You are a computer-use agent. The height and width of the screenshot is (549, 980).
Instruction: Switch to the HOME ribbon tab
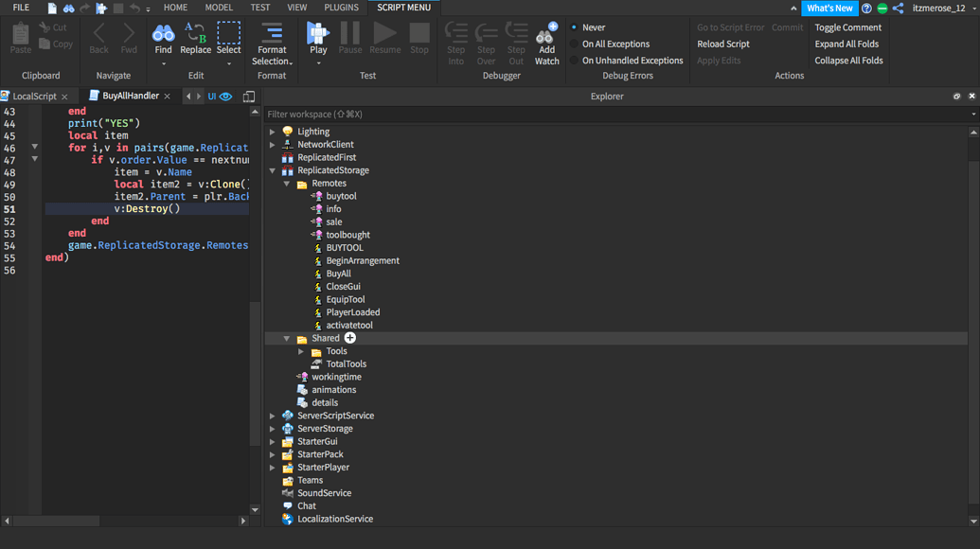pos(175,8)
